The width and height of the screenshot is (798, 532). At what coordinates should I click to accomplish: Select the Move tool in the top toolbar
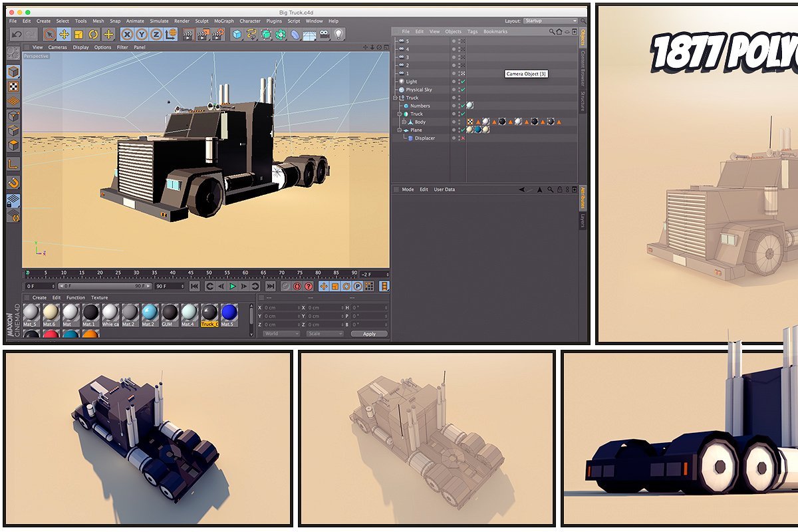pyautogui.click(x=64, y=35)
